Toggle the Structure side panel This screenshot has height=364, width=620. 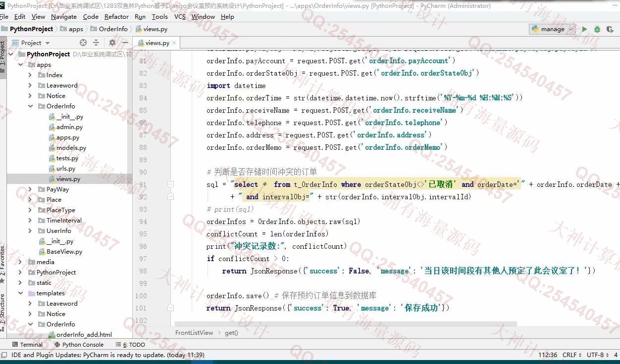pyautogui.click(x=3, y=308)
